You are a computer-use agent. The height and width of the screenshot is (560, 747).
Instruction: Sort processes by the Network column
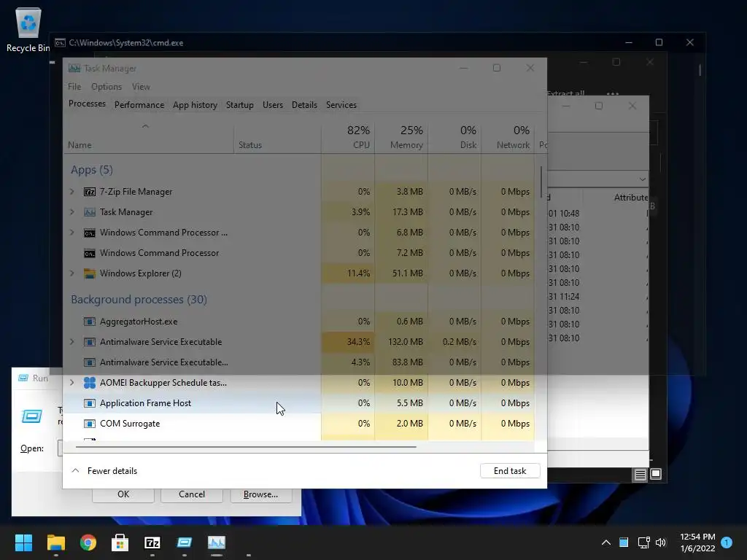coord(508,137)
